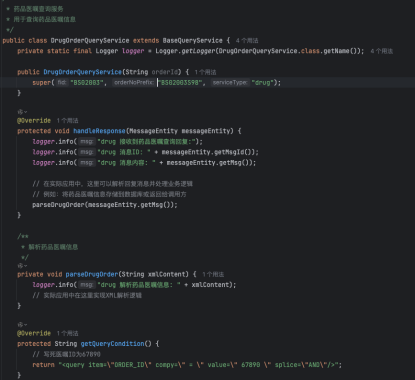
Task: Click the 'msg:' hint in parseDrugOrder's logger call
Action: [x=87, y=285]
